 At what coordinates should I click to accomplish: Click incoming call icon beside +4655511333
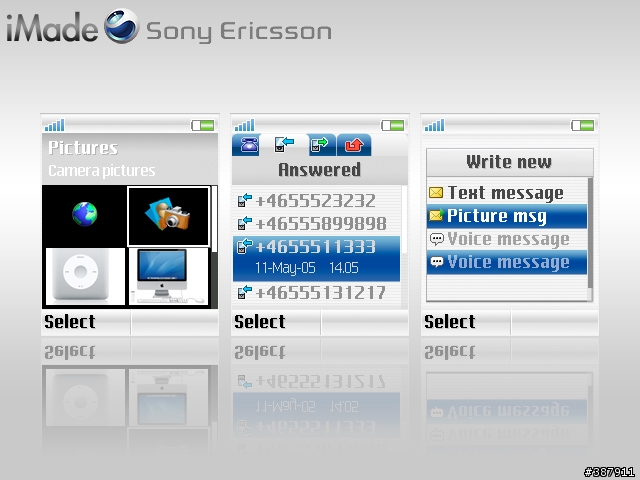[x=244, y=246]
